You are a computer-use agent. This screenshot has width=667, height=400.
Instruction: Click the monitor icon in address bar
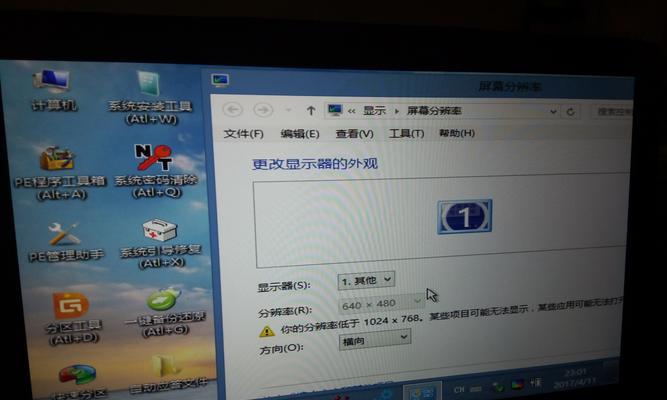click(x=335, y=110)
